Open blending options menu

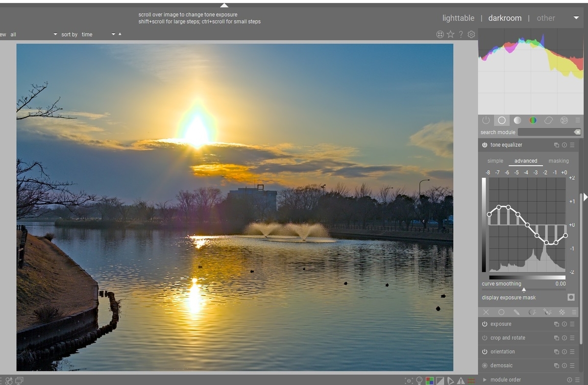[x=574, y=312]
